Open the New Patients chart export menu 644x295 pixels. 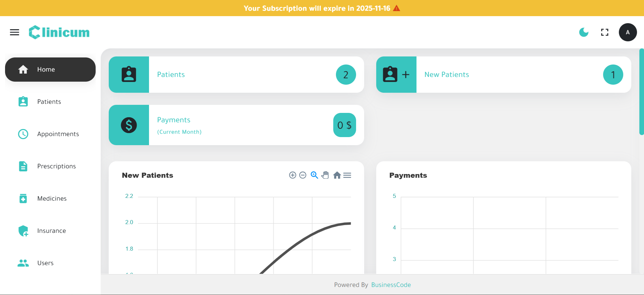coord(347,175)
